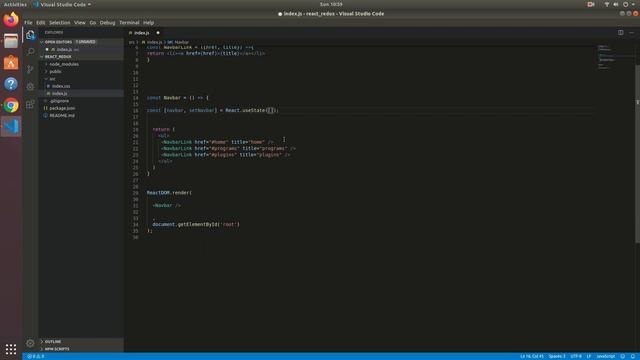Place cursor in the React.useState line

point(212,110)
